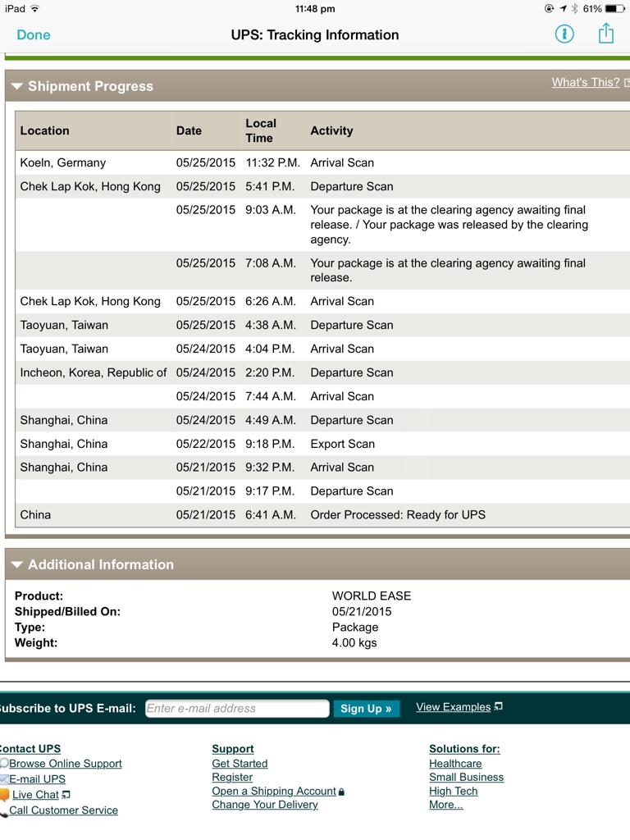Screen dimensions: 630x840
Task: Open the E-mail UPS link
Action: pos(37,779)
